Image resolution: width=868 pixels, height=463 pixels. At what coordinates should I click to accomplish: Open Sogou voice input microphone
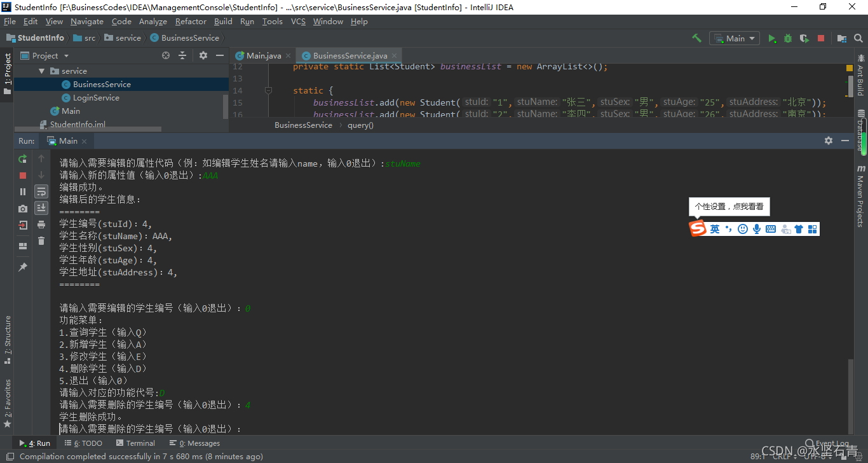[757, 229]
